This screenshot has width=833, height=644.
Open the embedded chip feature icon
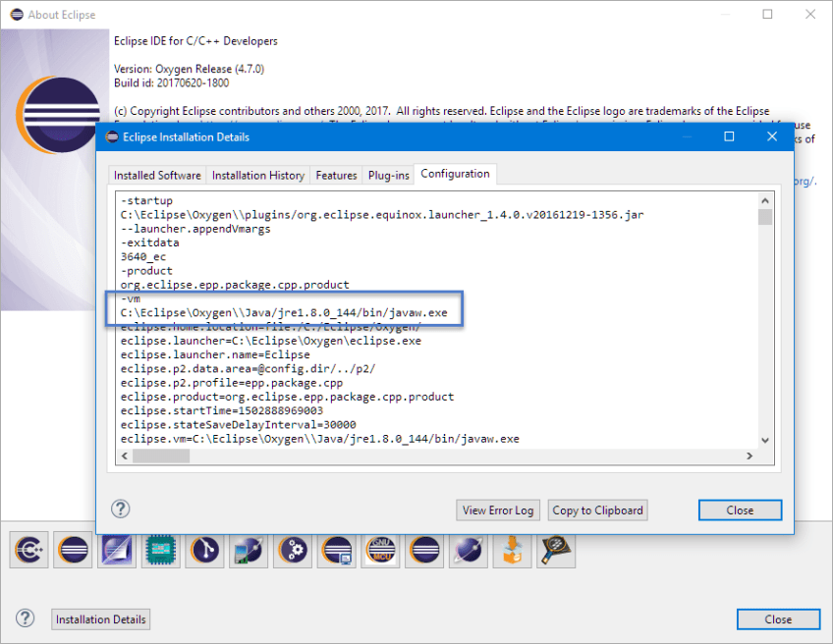coord(160,550)
